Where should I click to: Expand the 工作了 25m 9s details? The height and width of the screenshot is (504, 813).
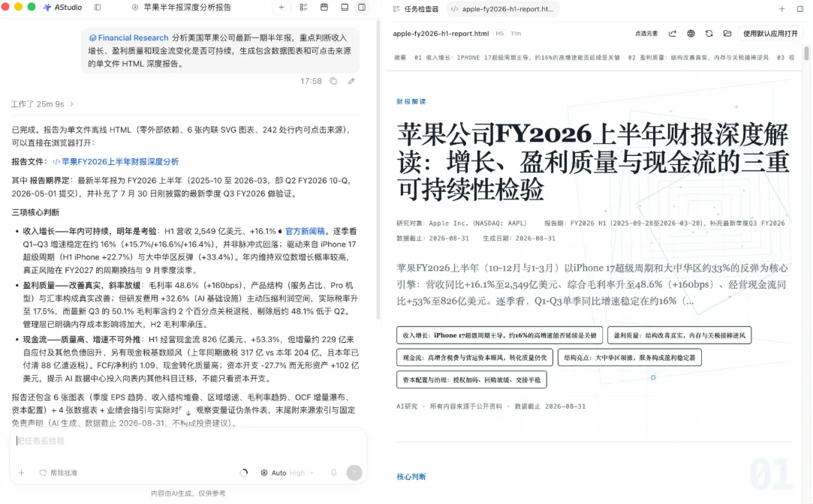click(42, 104)
